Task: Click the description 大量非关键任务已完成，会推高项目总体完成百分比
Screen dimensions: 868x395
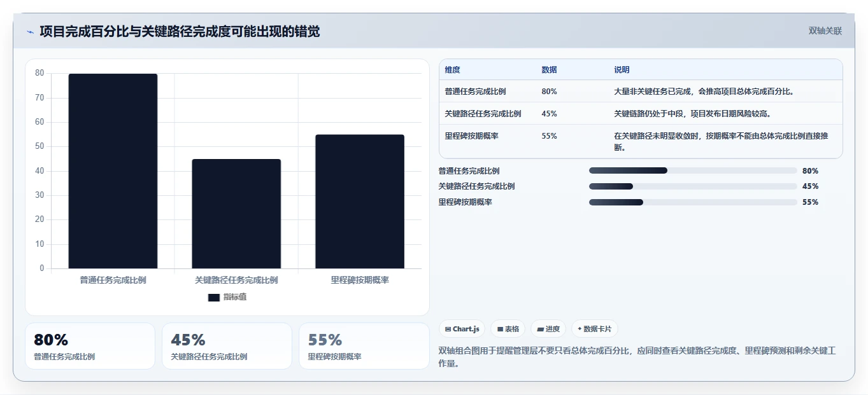Action: 704,92
